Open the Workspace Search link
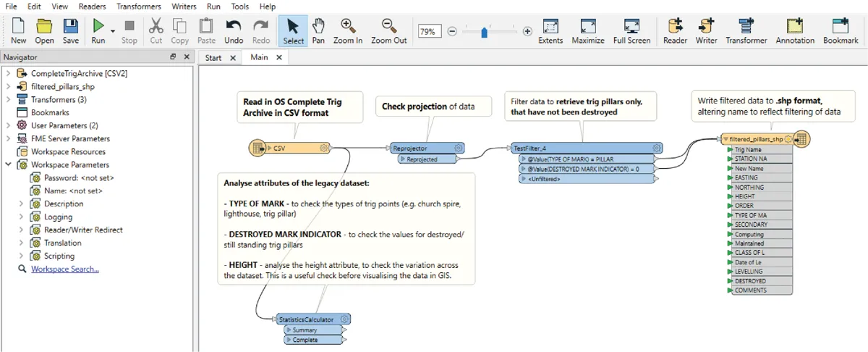Screen dimensions: 868x352 coord(65,269)
